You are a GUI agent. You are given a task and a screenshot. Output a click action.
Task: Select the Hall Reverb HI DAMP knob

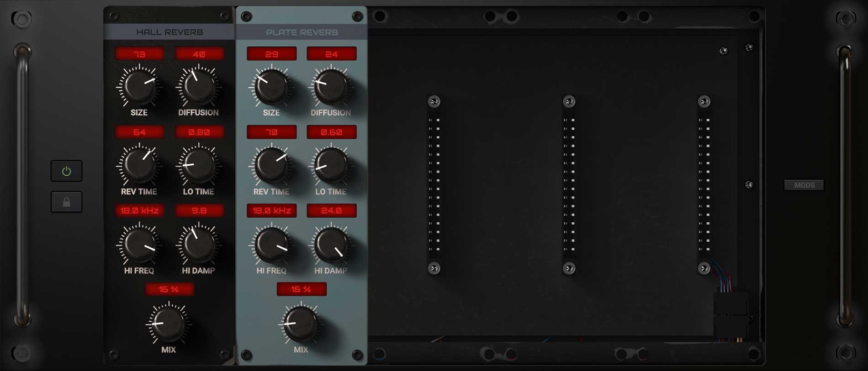198,244
